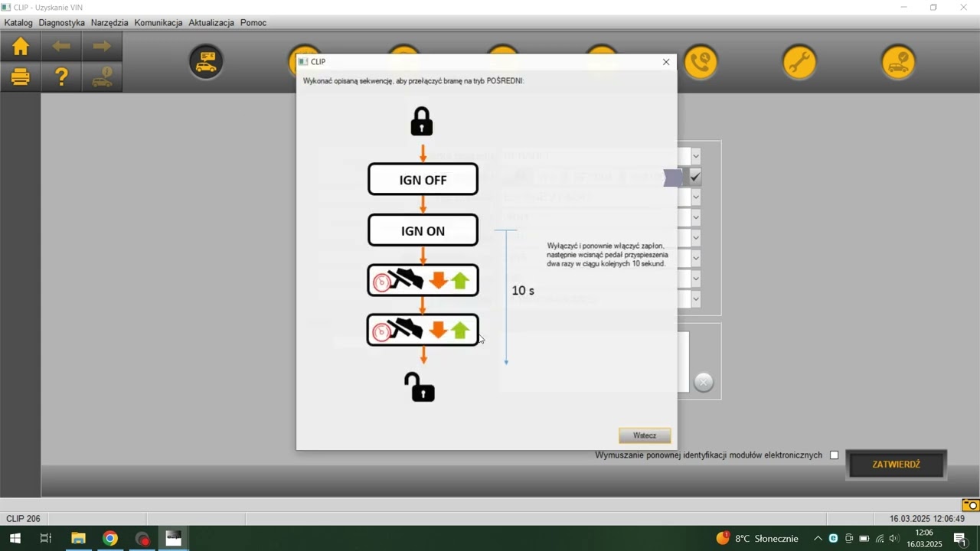Open the weather widget 8°C Słonecznie
Viewport: 980px width, 551px height.
click(x=757, y=539)
